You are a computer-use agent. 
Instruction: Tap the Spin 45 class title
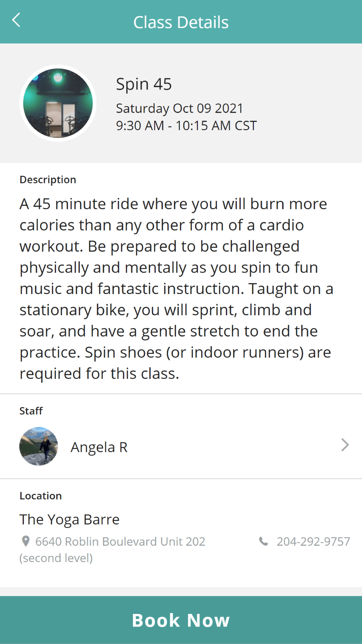(144, 84)
